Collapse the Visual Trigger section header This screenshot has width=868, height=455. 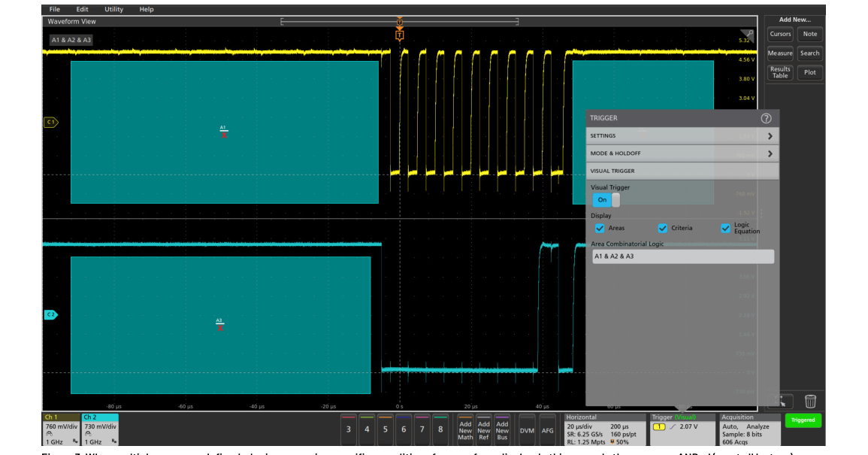coord(682,171)
